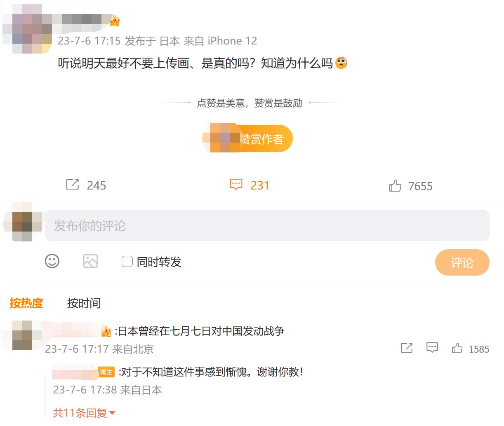Enable the 同时转发 checkbox
The image size is (504, 426).
tap(127, 261)
